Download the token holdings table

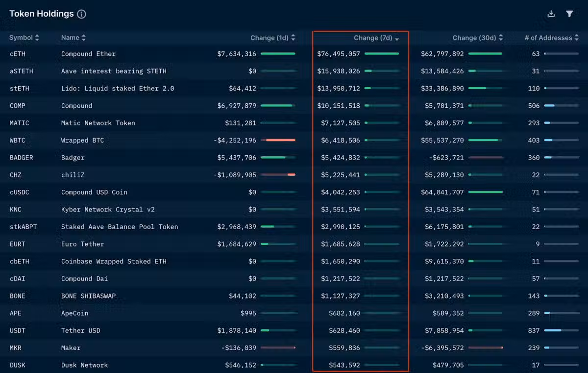tap(551, 14)
